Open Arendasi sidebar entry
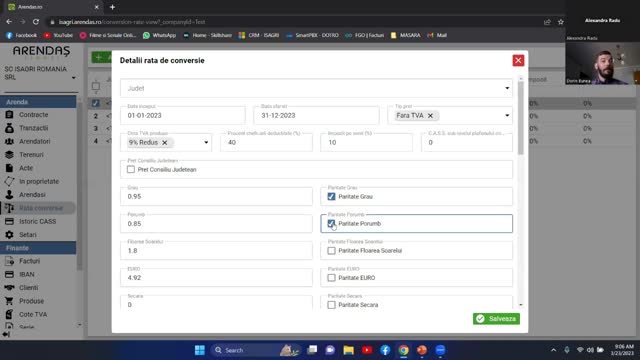This screenshot has width=640, height=360. pyautogui.click(x=32, y=195)
